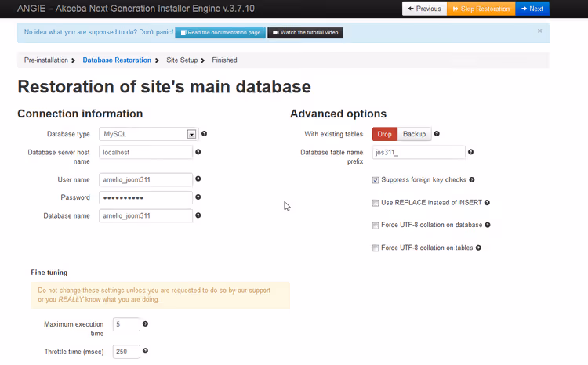Select Database Restoration breadcrumb step
Viewport: 588px width, 365px height.
click(x=117, y=60)
